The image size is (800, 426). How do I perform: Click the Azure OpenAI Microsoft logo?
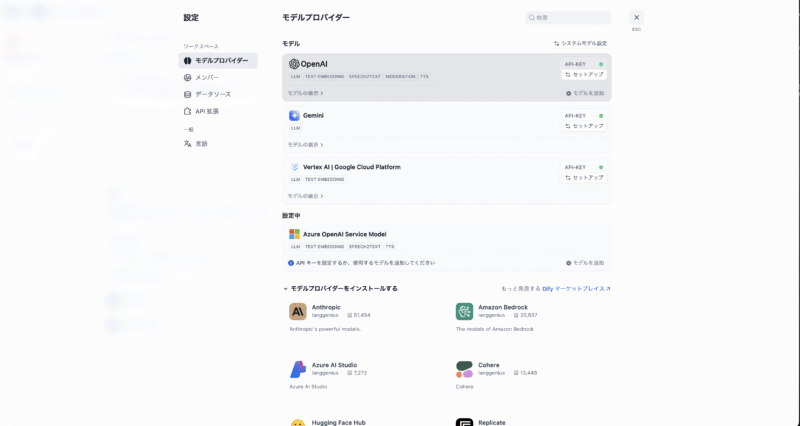(295, 234)
